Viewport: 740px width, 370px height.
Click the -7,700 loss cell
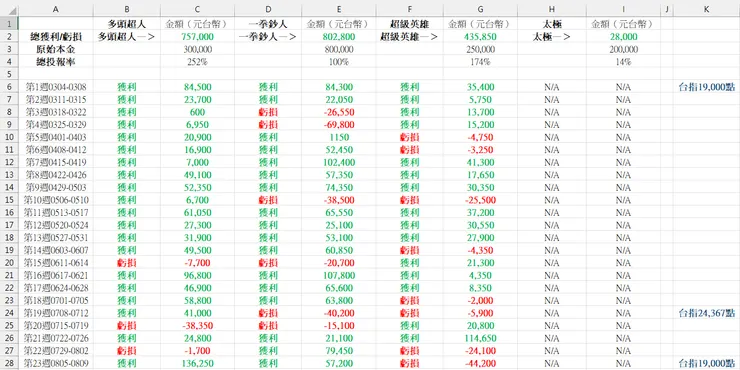click(x=197, y=262)
